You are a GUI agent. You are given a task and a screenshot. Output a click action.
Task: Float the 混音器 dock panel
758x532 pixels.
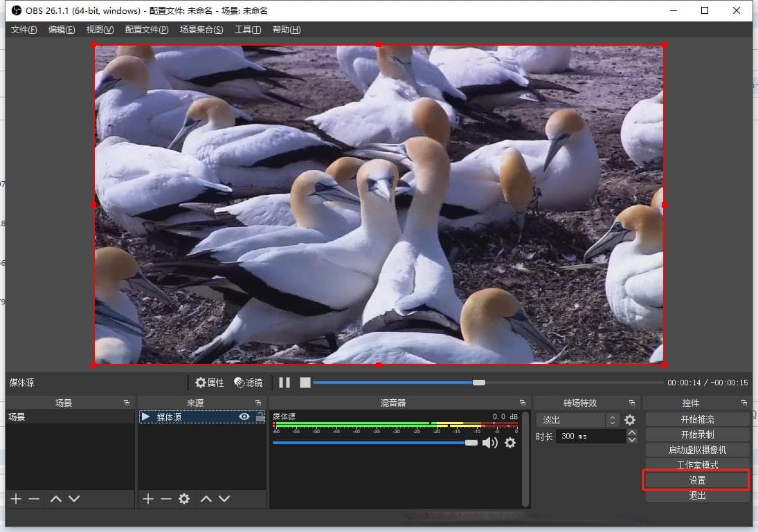coord(523,403)
